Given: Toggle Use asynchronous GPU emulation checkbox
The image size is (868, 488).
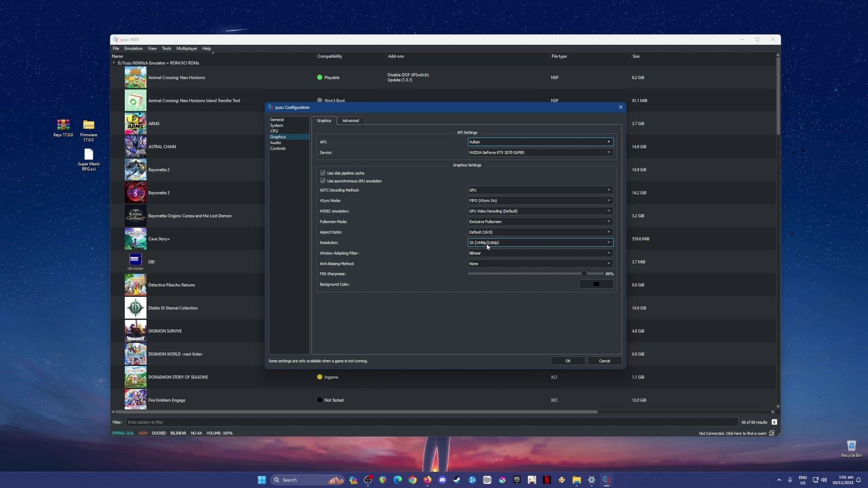Looking at the screenshot, I should click(323, 181).
